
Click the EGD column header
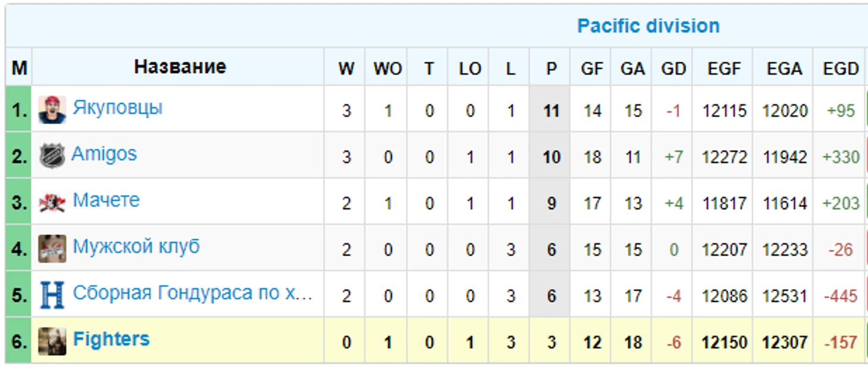point(840,69)
